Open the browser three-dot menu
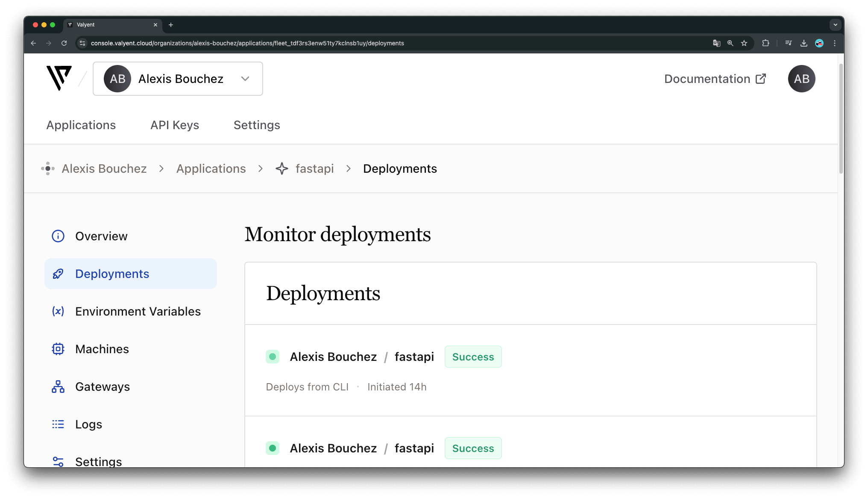This screenshot has height=499, width=868. tap(835, 43)
